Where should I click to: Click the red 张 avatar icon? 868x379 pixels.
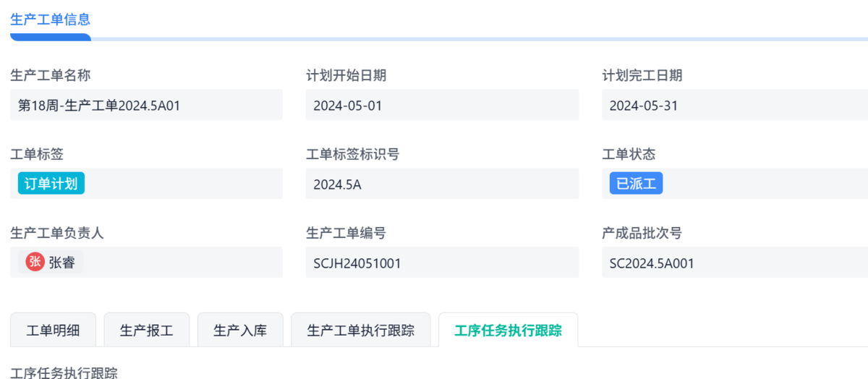coord(35,263)
